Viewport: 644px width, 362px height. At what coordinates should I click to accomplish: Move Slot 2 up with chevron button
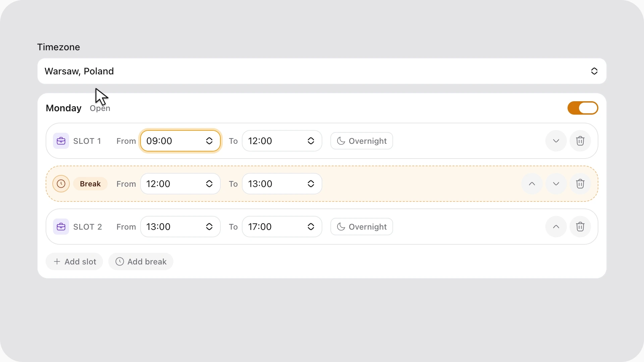[556, 227]
